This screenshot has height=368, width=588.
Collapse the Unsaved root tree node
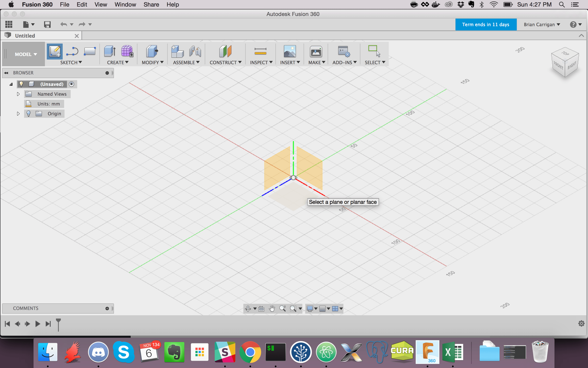coord(11,84)
